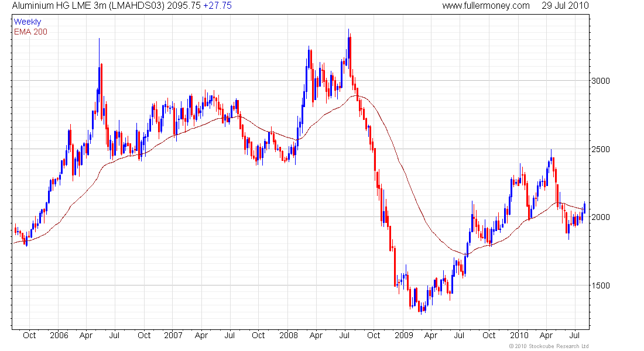Click the 3000 price axis label
644x351 pixels.
601,81
